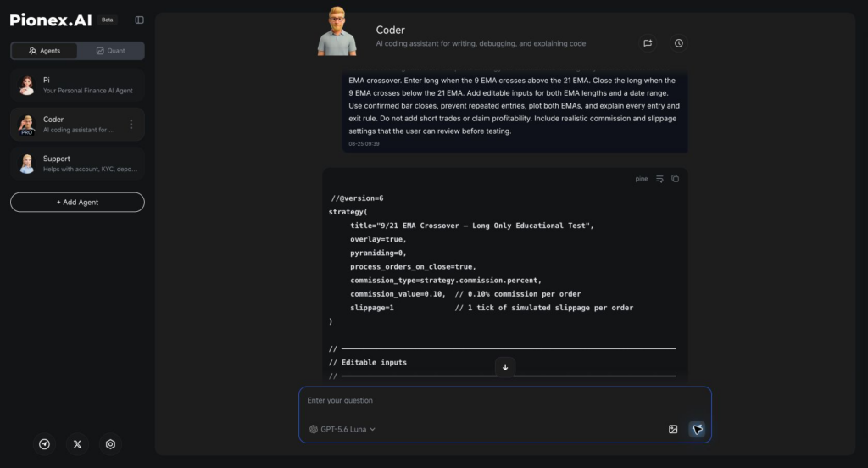Image resolution: width=868 pixels, height=468 pixels.
Task: Toggle word wrap in code block
Action: 659,179
